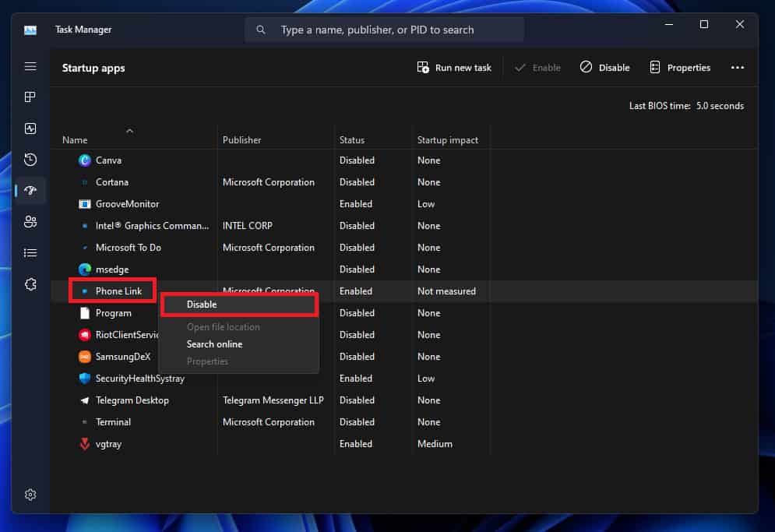Click the Canva app icon

85,160
